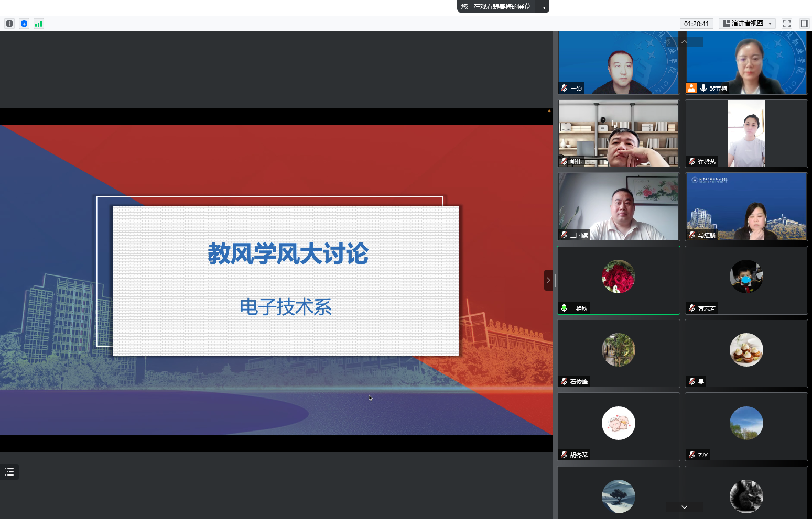The height and width of the screenshot is (519, 812).
Task: Toggle 王国旗's muted mic icon
Action: pyautogui.click(x=564, y=235)
